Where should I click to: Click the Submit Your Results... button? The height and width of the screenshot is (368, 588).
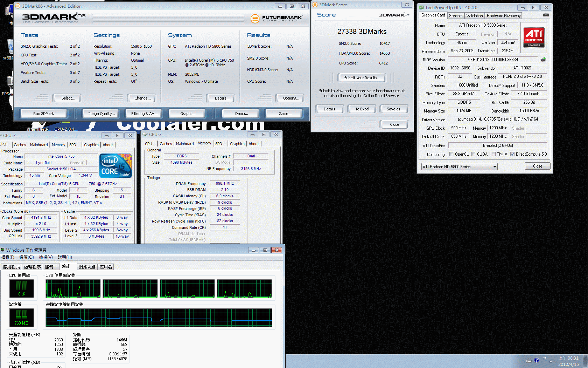[362, 78]
